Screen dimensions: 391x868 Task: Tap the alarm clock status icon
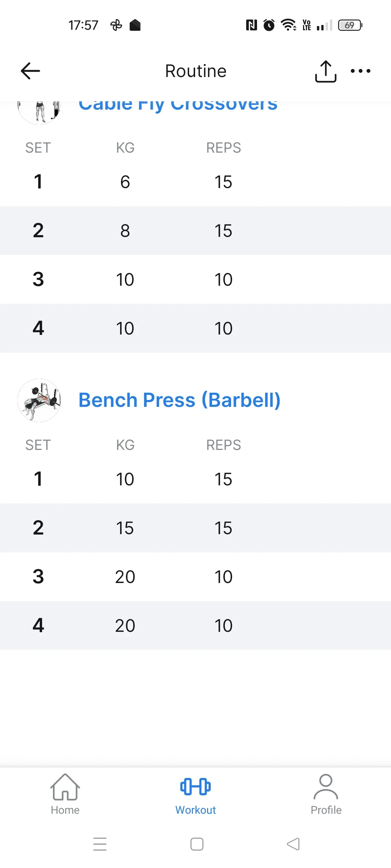[269, 25]
